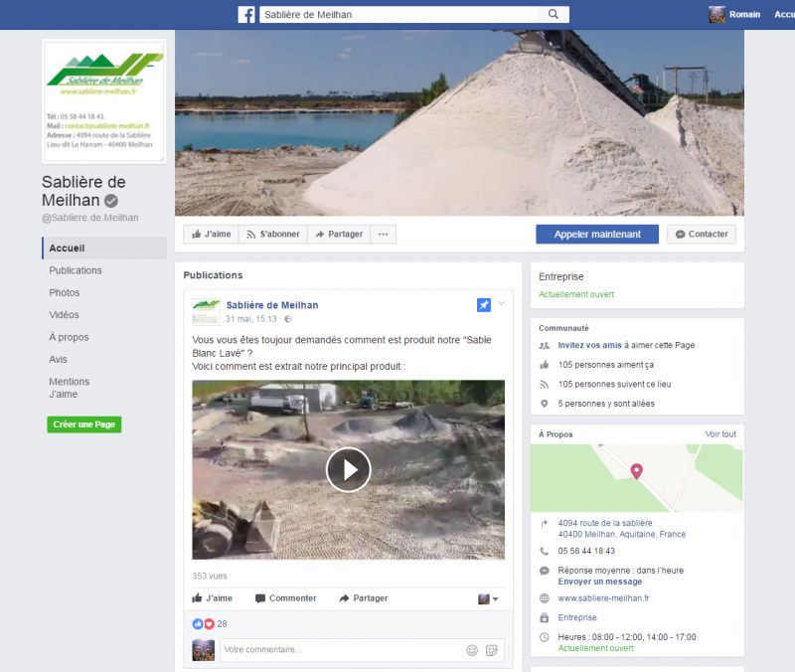Click the pinned post pin icon

pos(484,305)
